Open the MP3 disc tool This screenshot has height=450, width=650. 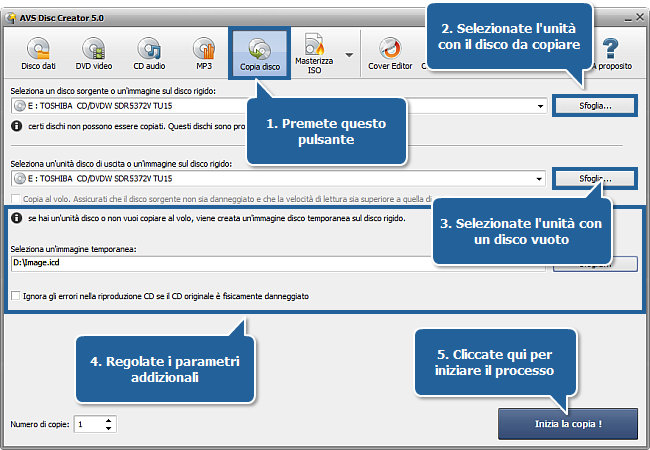[204, 54]
